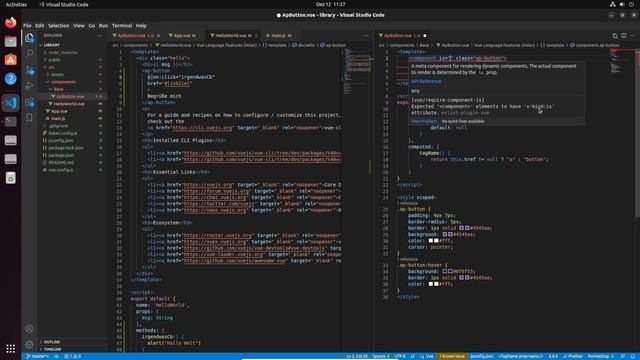Open Explorer panel more actions menu
Viewport: 640px width, 360px height.
[x=100, y=36]
